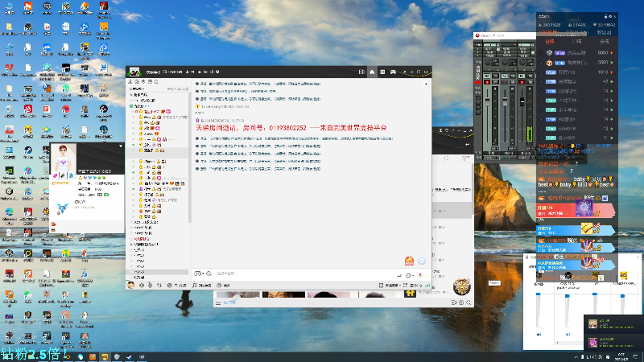Click the chat message input field
The width and height of the screenshot is (644, 362).
(304, 274)
